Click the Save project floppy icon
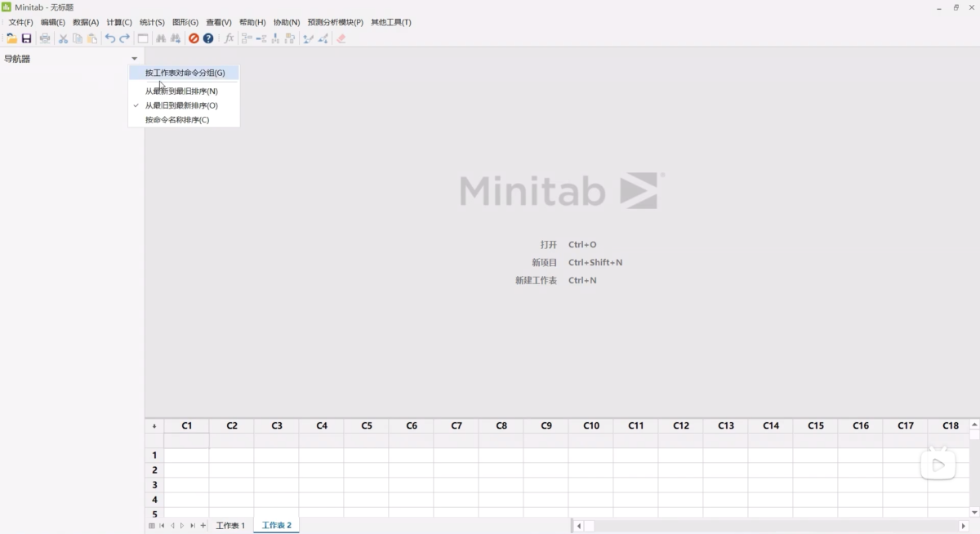This screenshot has width=980, height=534. point(26,38)
